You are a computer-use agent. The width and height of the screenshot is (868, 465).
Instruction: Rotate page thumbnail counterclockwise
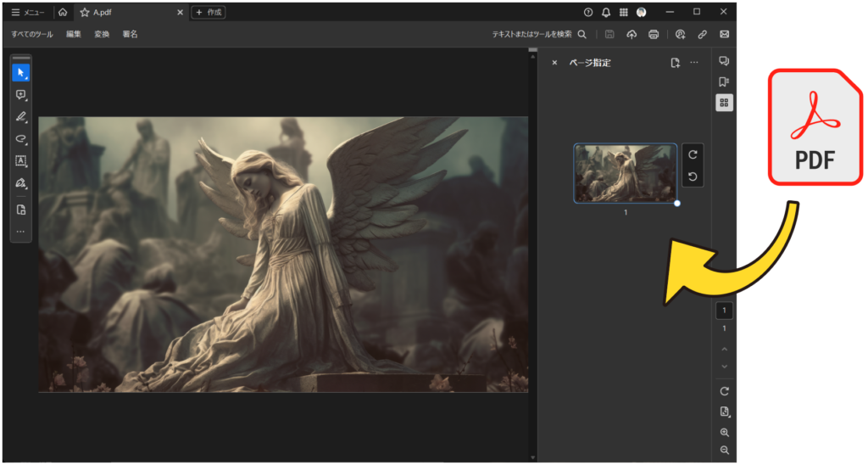[693, 176]
